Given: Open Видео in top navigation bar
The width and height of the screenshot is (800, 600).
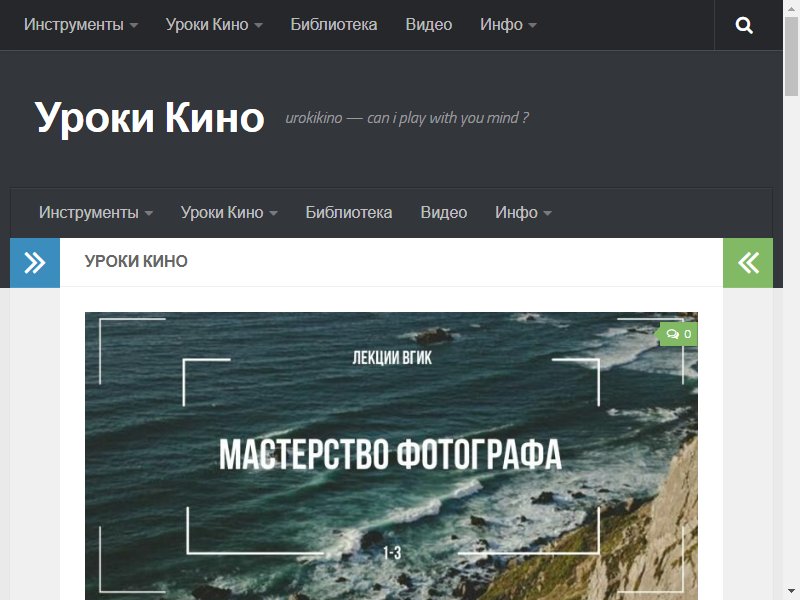Looking at the screenshot, I should point(429,24).
